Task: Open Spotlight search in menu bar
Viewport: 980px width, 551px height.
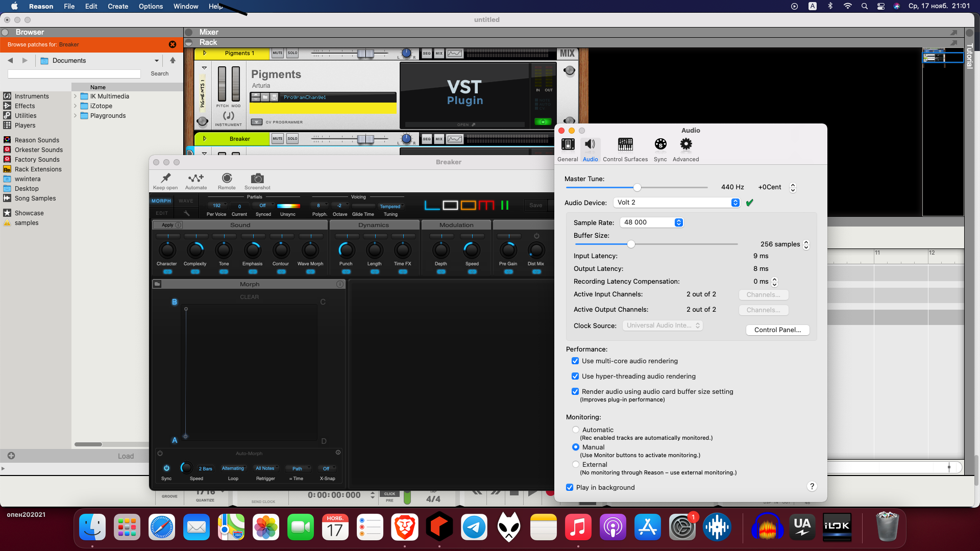Action: tap(864, 6)
